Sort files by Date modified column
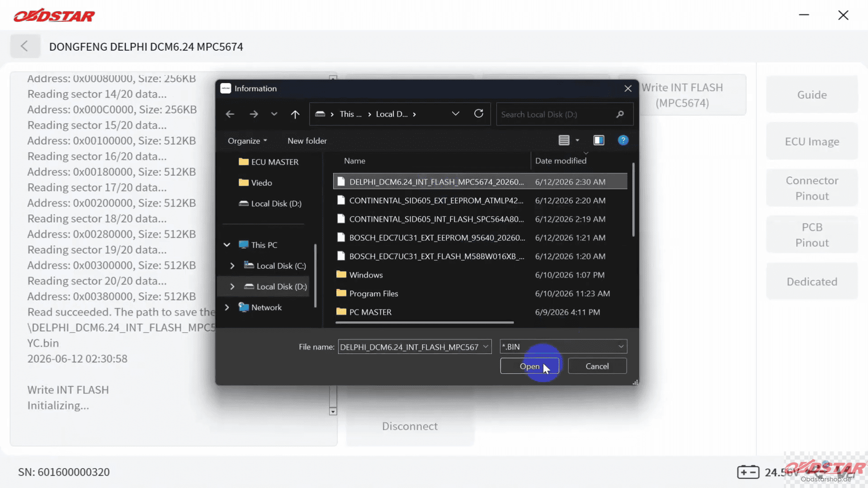The image size is (868, 488). pyautogui.click(x=561, y=161)
